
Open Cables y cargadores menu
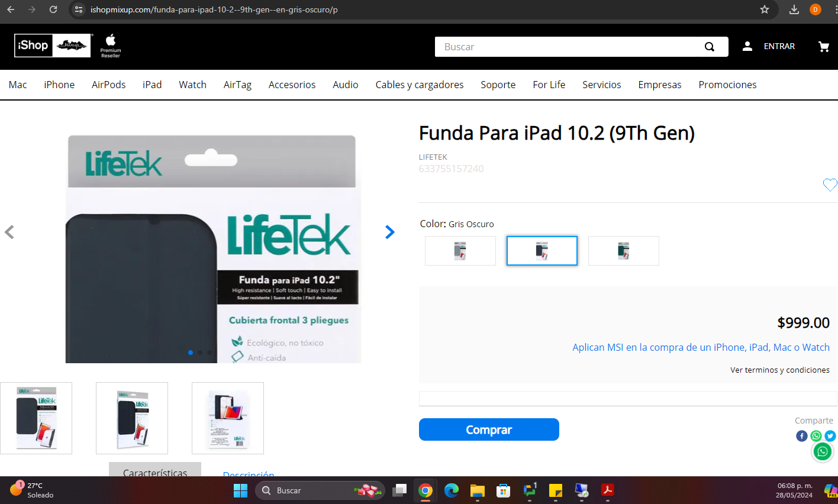click(420, 85)
